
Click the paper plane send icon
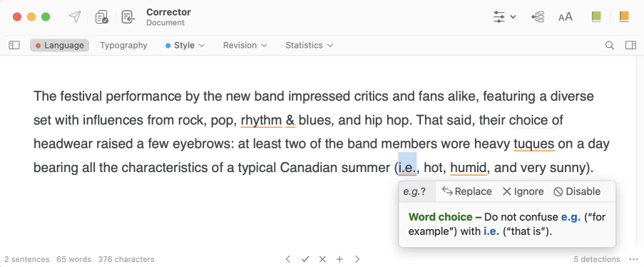[75, 17]
